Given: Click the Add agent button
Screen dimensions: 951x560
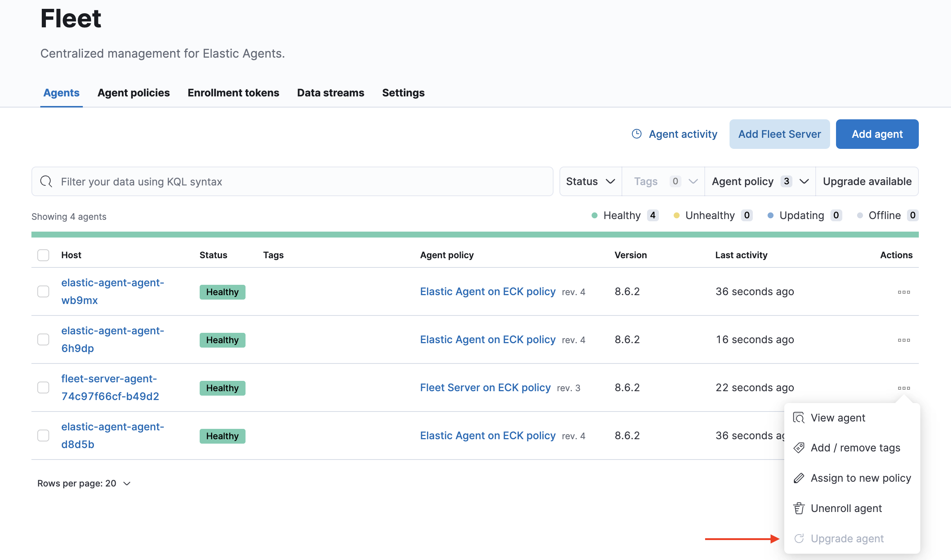Looking at the screenshot, I should coord(877,134).
